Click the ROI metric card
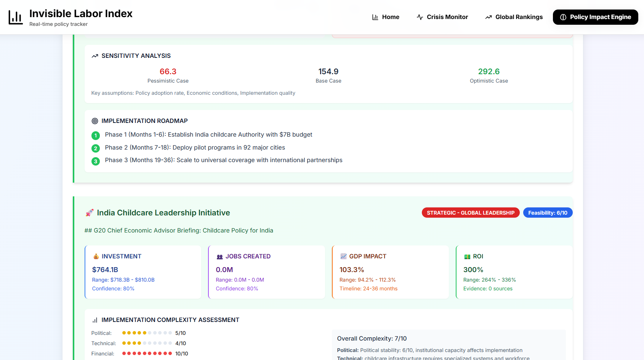This screenshot has height=360, width=644. tap(514, 272)
